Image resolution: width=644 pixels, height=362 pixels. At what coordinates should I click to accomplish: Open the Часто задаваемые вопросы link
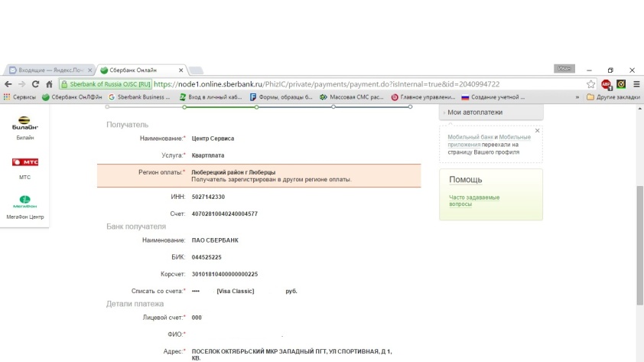coord(473,201)
